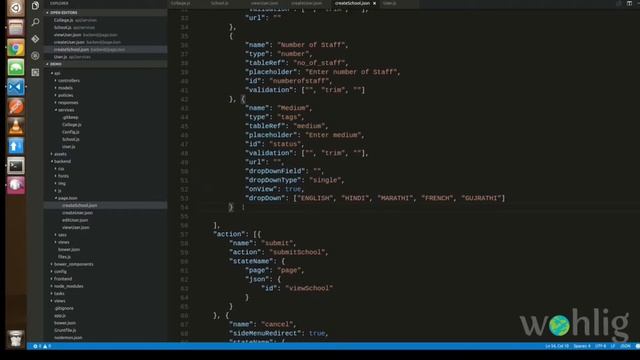Open the Source Control (Git) view
640x360 pixels.
coord(36,39)
